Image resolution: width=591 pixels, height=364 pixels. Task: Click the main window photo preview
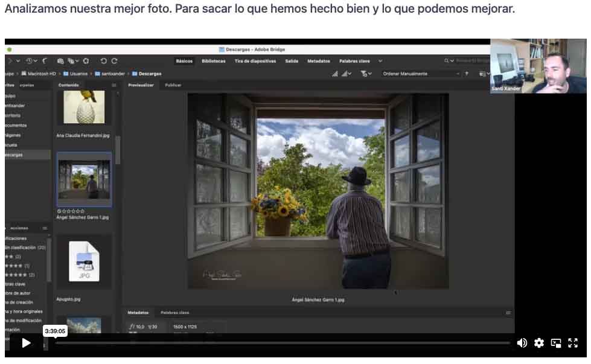pyautogui.click(x=318, y=191)
